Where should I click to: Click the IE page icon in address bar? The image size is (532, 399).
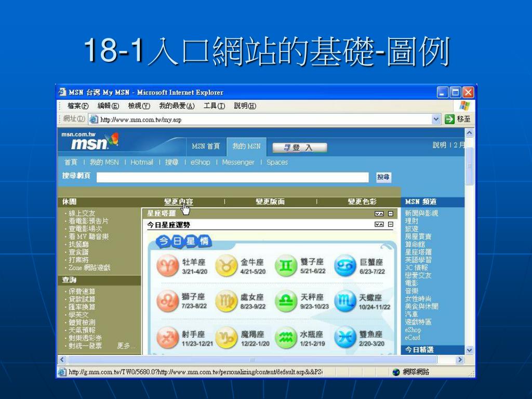point(94,119)
